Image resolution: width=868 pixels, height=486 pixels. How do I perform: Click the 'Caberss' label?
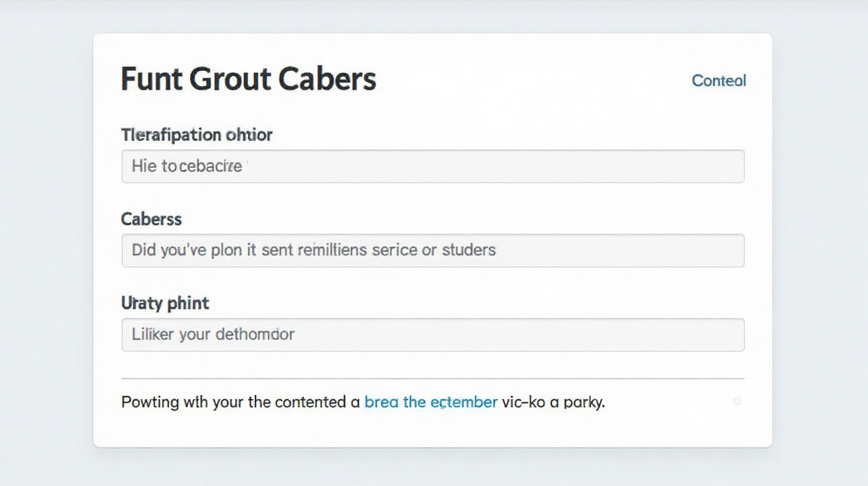151,218
